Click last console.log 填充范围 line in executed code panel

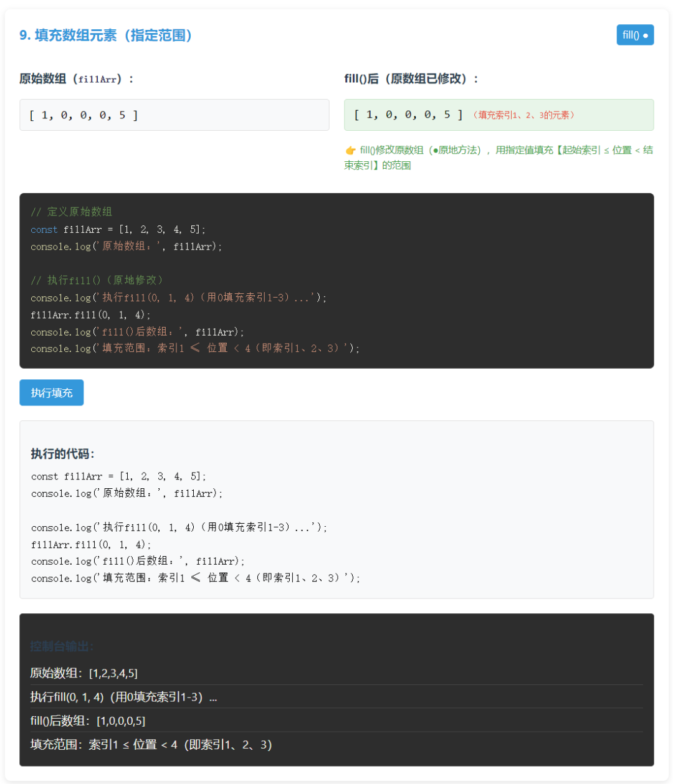[196, 578]
